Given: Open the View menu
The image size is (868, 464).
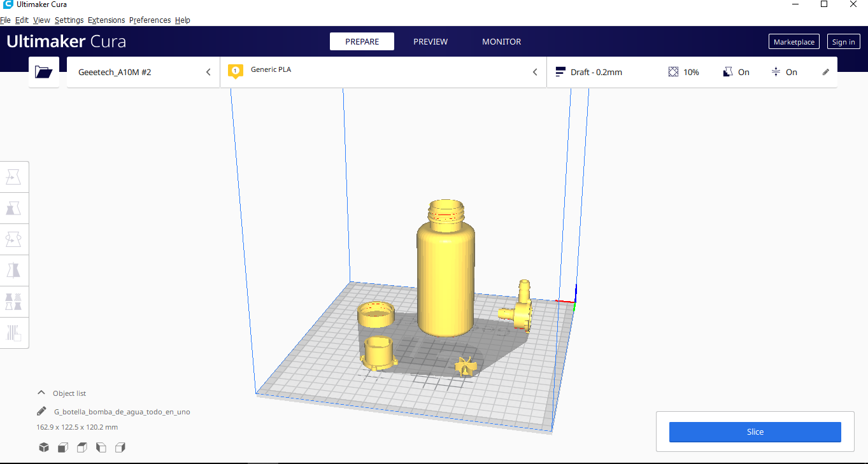Looking at the screenshot, I should coord(41,20).
